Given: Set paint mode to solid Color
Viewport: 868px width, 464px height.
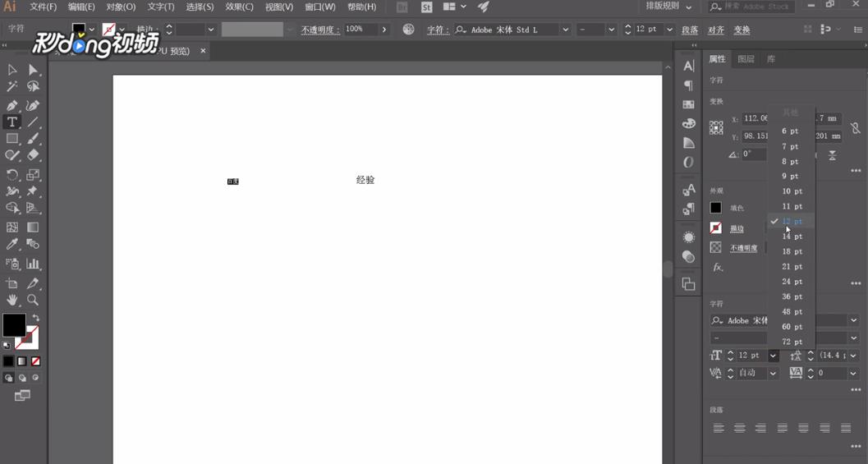Looking at the screenshot, I should (8, 361).
